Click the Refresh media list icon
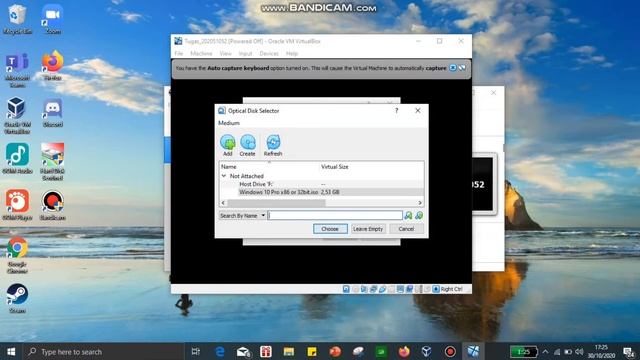640x360 pixels. 273,146
